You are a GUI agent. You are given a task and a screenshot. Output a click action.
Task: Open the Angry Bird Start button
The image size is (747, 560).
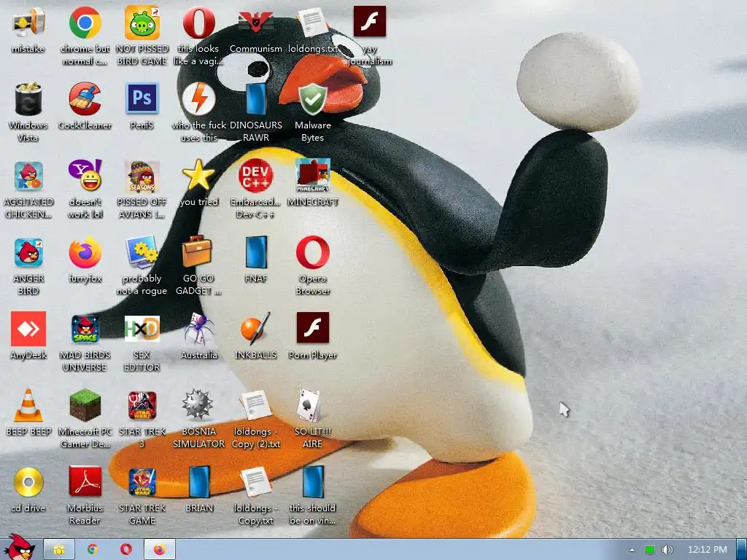[19, 548]
